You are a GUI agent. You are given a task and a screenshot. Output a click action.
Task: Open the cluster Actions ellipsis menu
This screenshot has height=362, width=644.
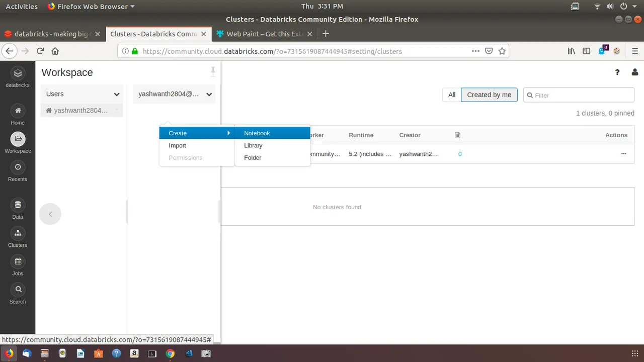tap(624, 154)
